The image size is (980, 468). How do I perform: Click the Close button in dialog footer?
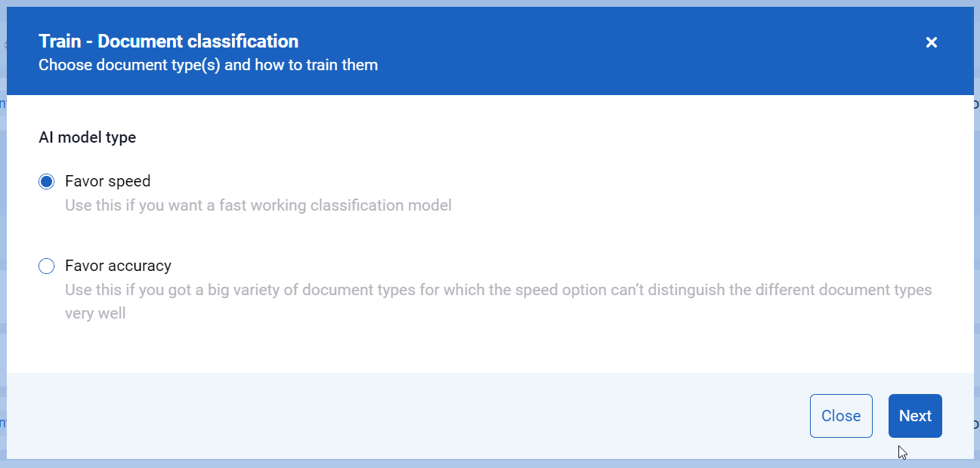pos(841,416)
